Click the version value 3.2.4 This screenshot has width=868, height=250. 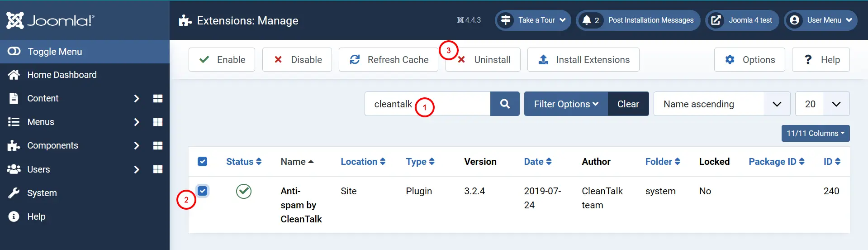point(474,191)
